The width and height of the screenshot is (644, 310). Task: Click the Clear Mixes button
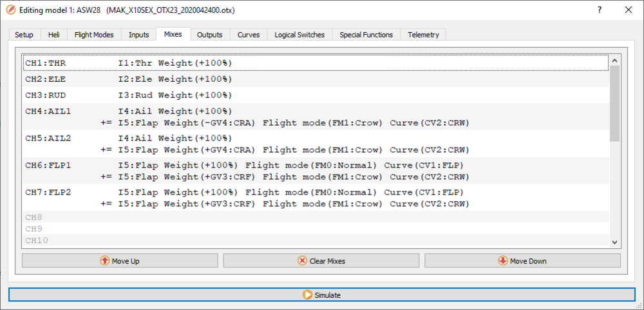[x=321, y=260]
